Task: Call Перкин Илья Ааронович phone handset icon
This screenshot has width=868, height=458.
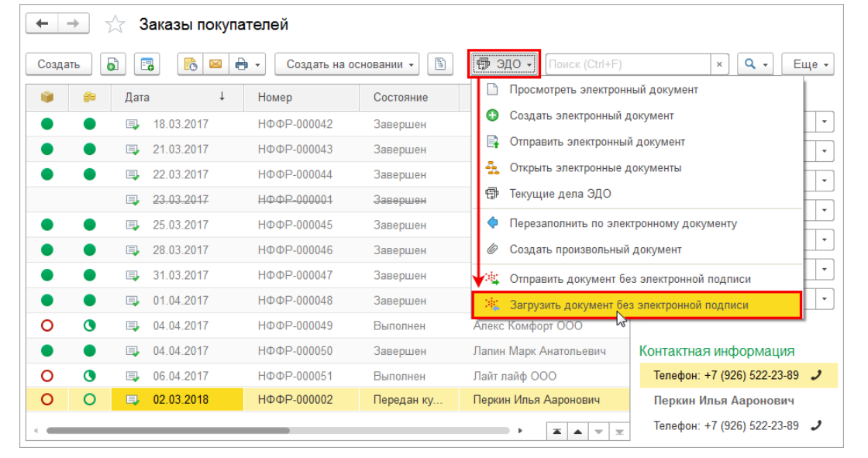Action: click(x=816, y=425)
